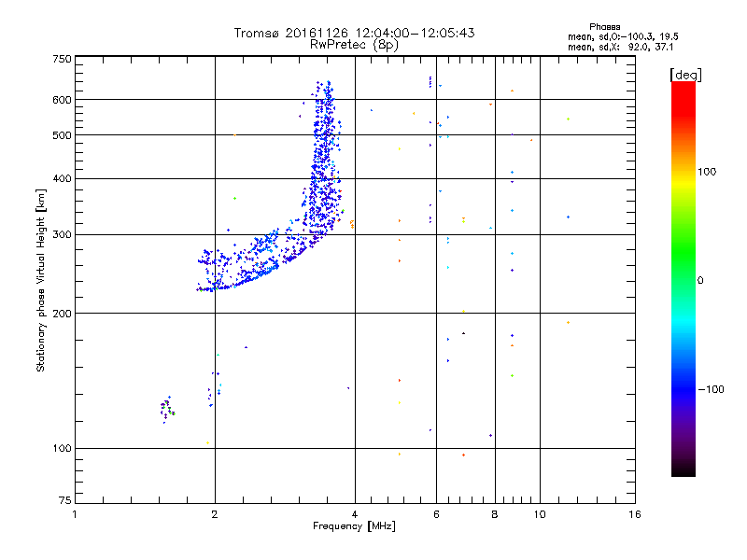This screenshot has width=747, height=560.
Task: Select the 'RwPretec (8p)' subtitle text
Action: 354,45
